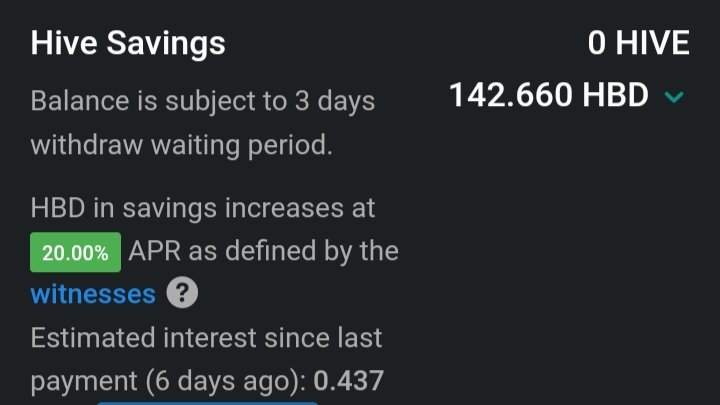This screenshot has width=720, height=405.
Task: Select the 0 digit of the HIVE balance
Action: pos(596,43)
